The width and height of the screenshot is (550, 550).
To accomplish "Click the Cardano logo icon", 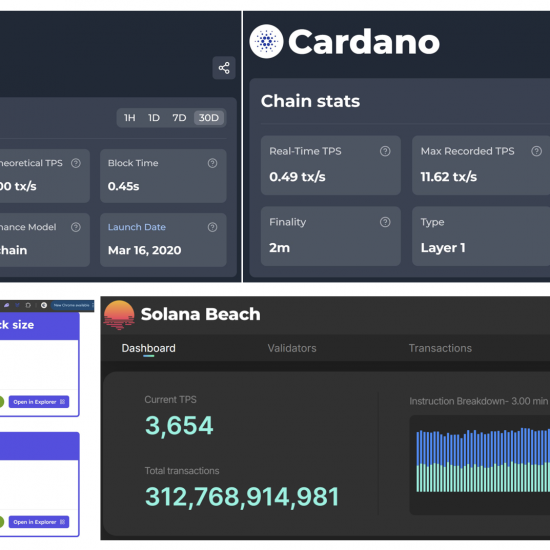I will [266, 41].
